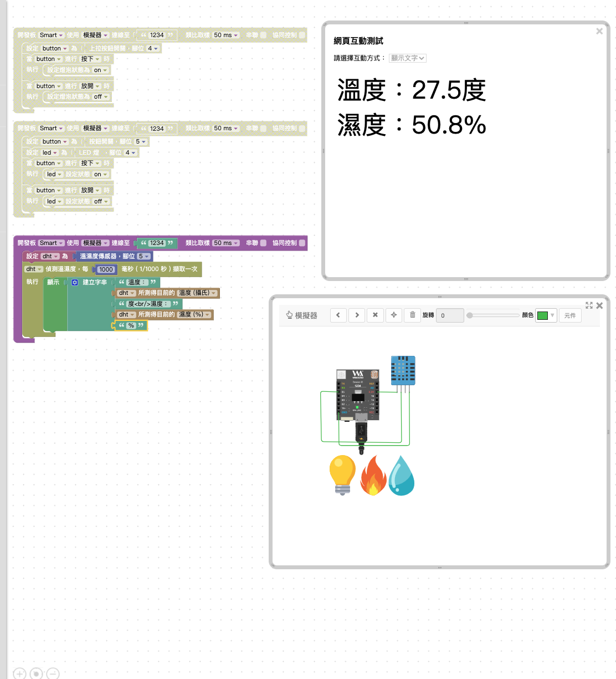Click the zoom in plus icon on the workspace

20,673
